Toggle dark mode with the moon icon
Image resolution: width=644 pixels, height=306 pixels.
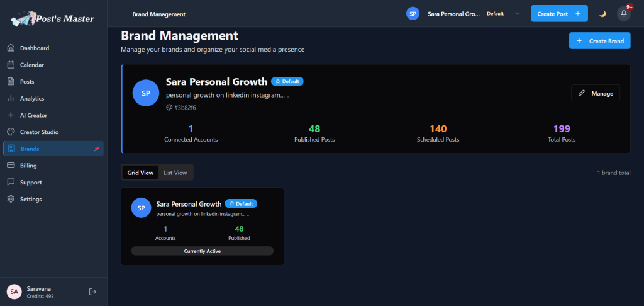tap(602, 14)
